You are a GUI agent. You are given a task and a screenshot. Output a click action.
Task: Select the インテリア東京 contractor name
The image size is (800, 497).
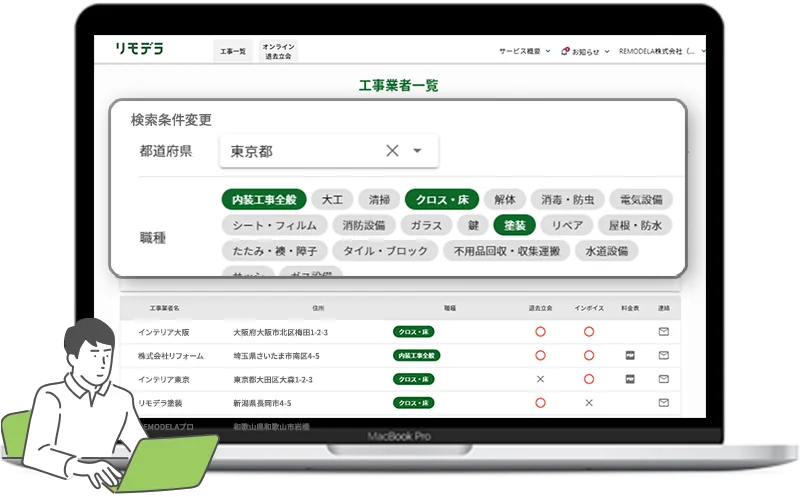(163, 380)
